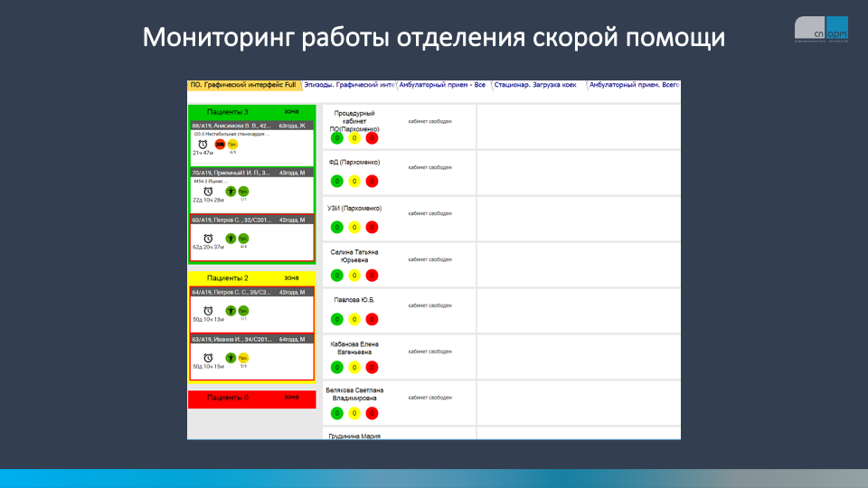Click 'Белякова Светлана Владимировна' label
Screen dimensions: 868x488
(354, 394)
